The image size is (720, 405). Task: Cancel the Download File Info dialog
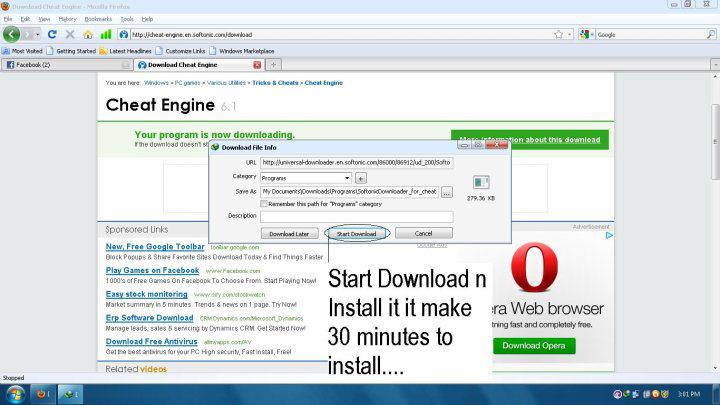pos(423,233)
